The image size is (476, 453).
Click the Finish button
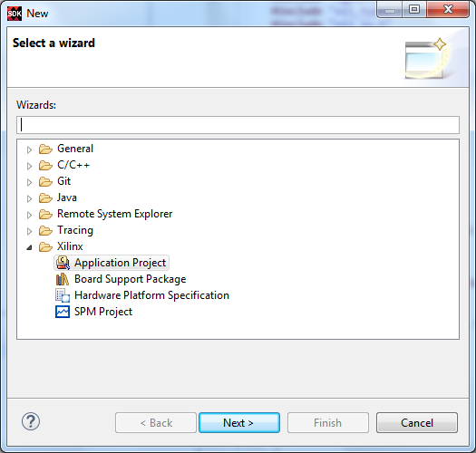(x=328, y=423)
